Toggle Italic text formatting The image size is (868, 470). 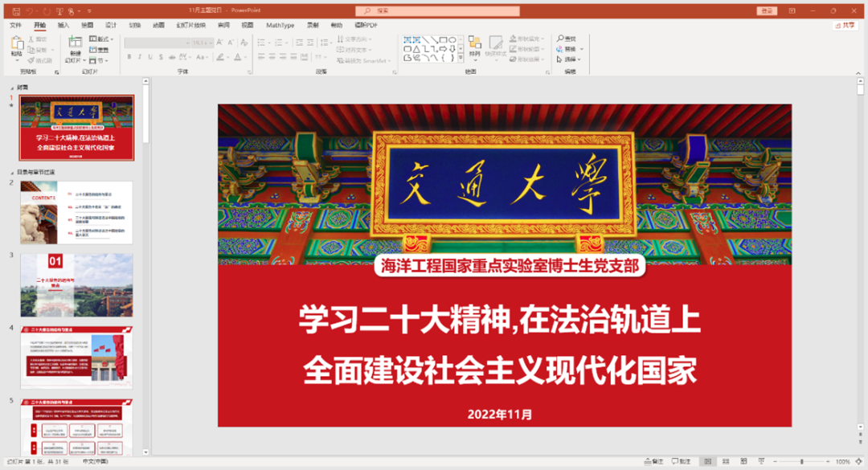click(x=139, y=57)
